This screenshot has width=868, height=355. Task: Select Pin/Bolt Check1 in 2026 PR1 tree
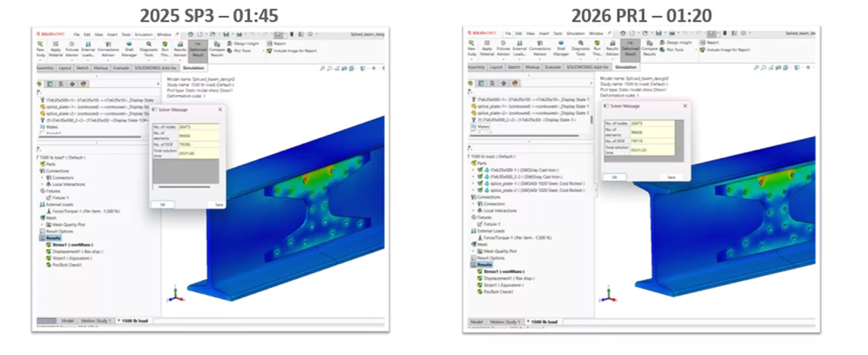(x=497, y=291)
